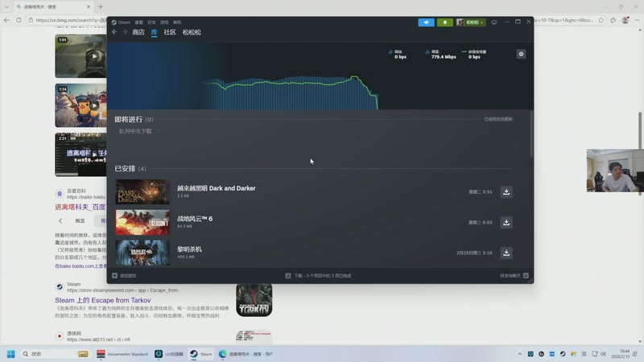Screen dimensions: 644x362
Task: Click the Steam downloads list scrollbar
Action: 531,134
